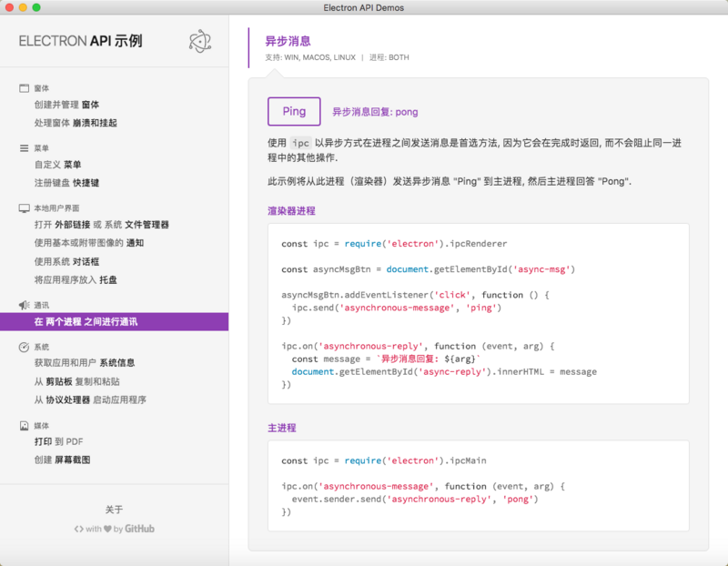Click the code brackets icon in footer

(79, 529)
